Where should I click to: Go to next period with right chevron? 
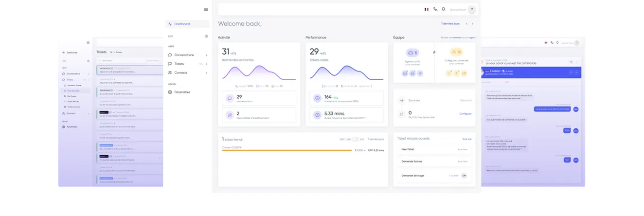tap(472, 23)
